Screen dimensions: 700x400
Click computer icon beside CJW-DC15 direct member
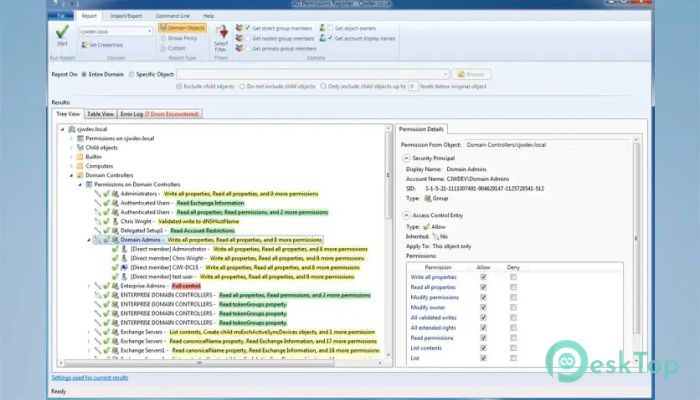[125, 267]
